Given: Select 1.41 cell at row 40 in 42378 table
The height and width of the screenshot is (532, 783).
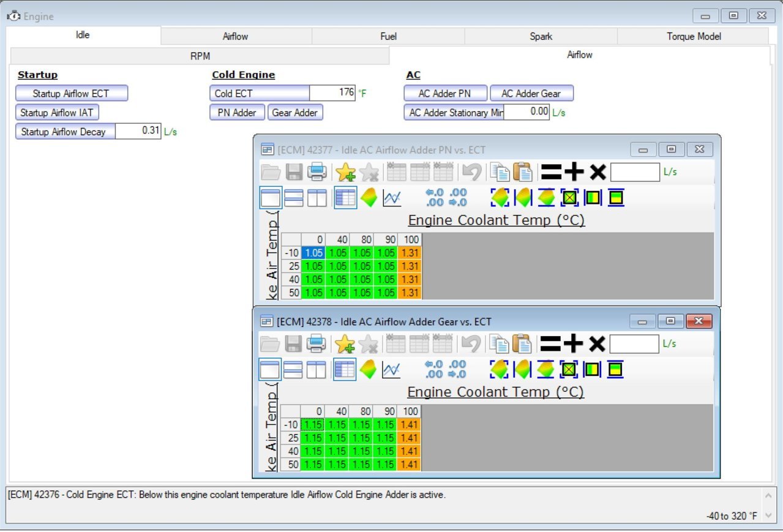Looking at the screenshot, I should pos(410,452).
